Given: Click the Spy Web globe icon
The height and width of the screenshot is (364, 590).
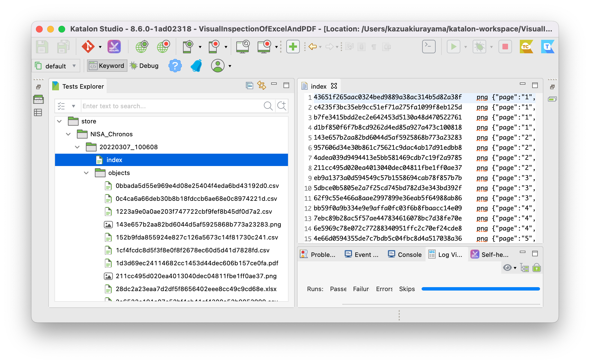Looking at the screenshot, I should coord(142,47).
